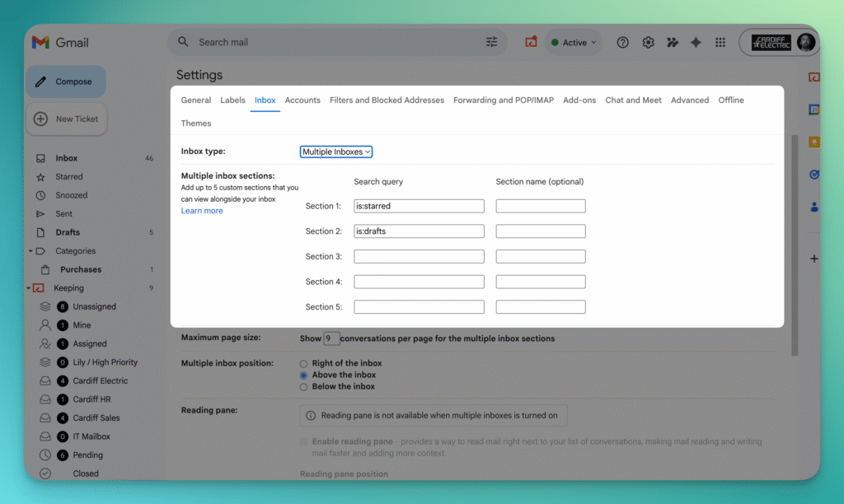This screenshot has width=844, height=504.
Task: Open Lily / High Priority list
Action: pyautogui.click(x=105, y=362)
